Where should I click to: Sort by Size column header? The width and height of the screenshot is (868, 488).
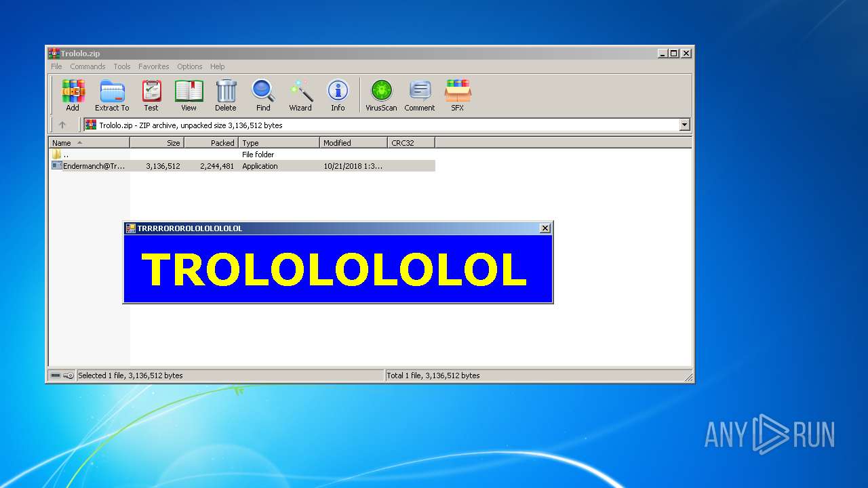(x=157, y=143)
